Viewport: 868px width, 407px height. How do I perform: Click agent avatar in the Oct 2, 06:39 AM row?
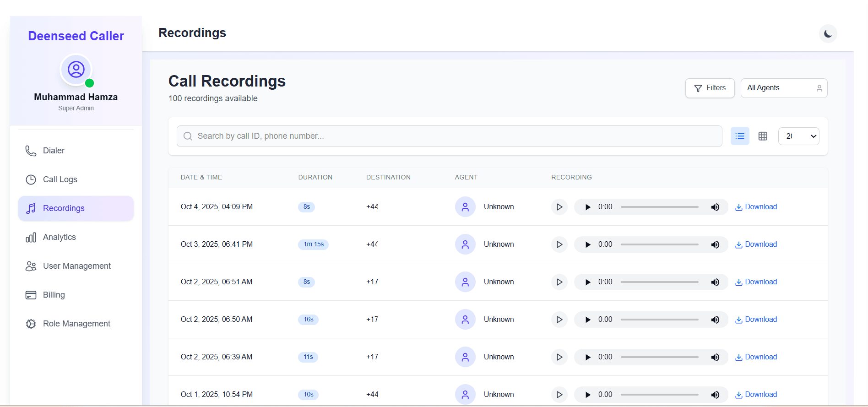click(x=465, y=357)
